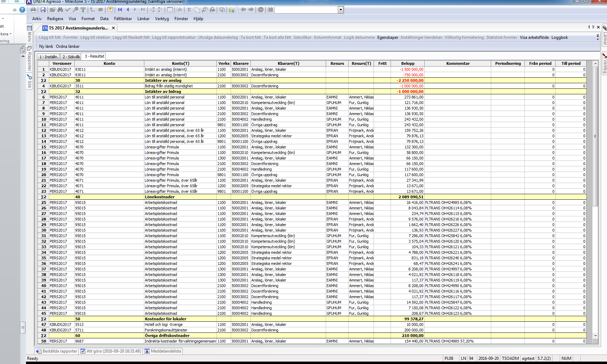
Task: Click the key search toolbar icon
Action: 76,10
